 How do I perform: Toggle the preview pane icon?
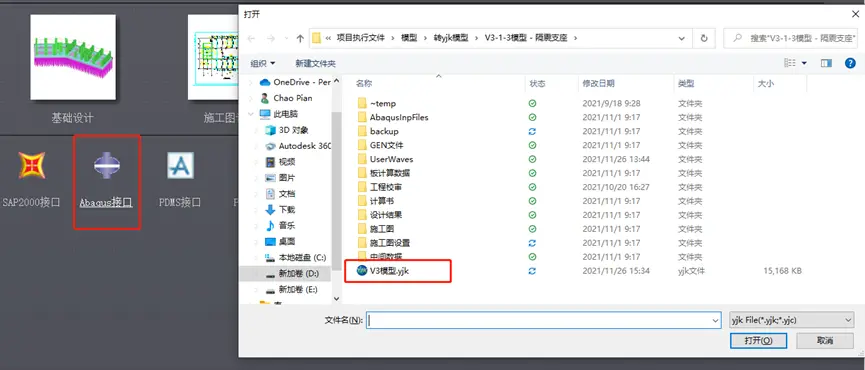826,63
